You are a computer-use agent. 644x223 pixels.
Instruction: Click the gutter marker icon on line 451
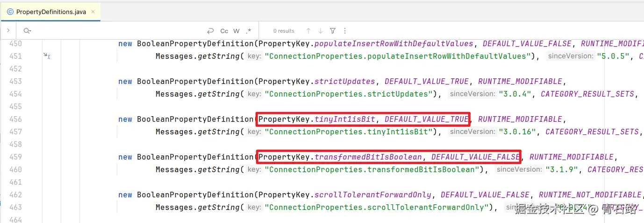pyautogui.click(x=47, y=56)
